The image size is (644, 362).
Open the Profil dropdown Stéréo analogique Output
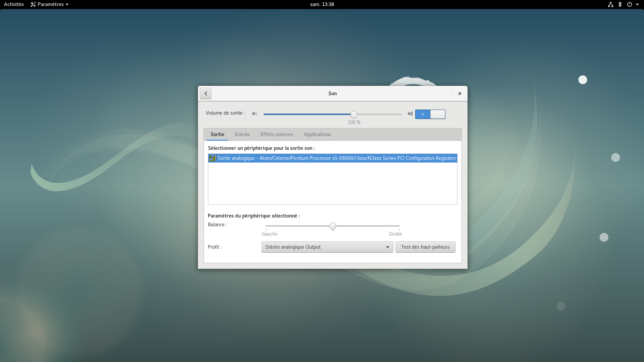327,247
